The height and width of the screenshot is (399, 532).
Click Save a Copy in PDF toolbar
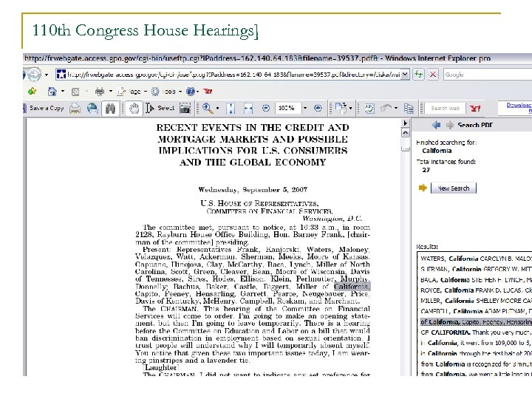(x=44, y=108)
